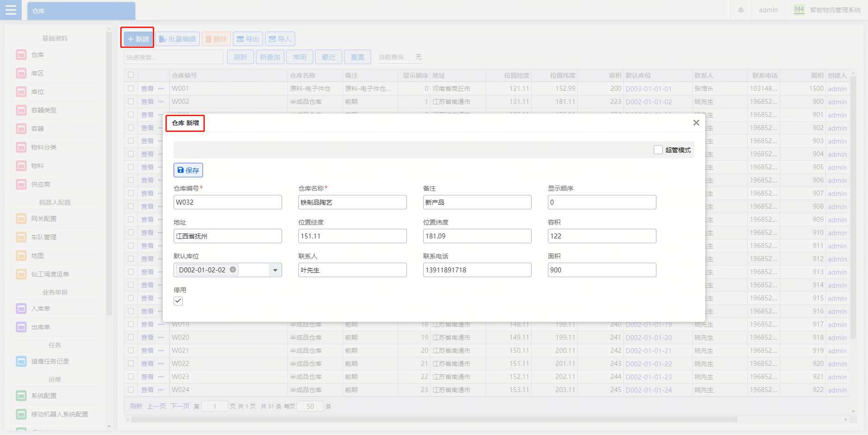Viewport: 868px width, 435px height.
Task: Select the checkbox for row W002
Action: point(131,102)
